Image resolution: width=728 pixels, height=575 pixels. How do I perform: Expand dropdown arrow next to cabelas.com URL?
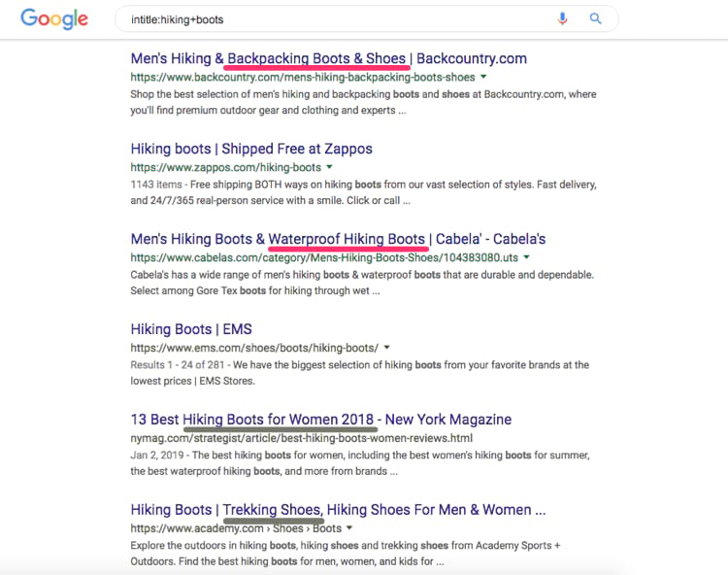[526, 256]
